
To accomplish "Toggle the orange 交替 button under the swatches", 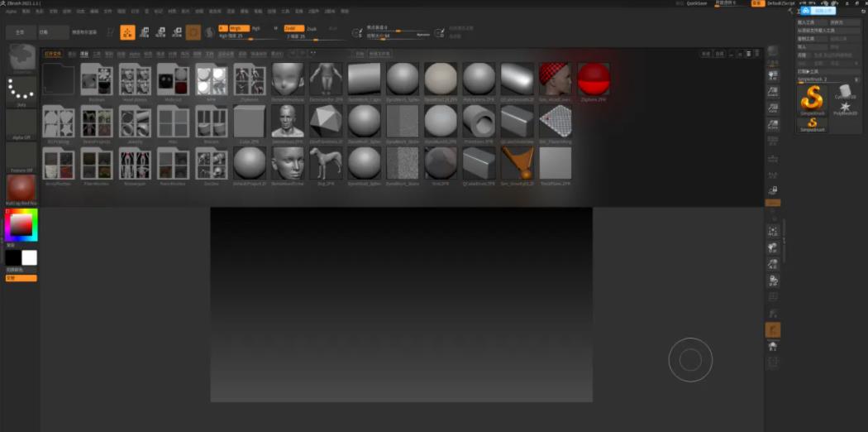I will coord(21,278).
